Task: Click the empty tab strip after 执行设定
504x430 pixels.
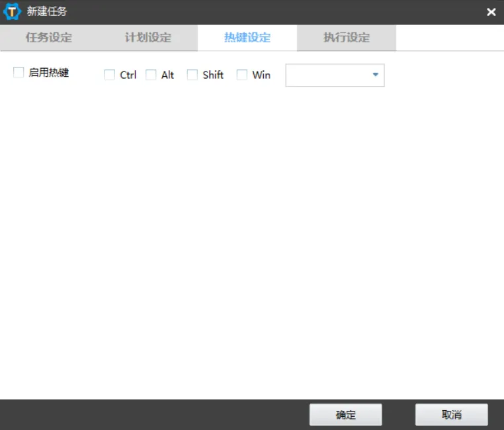Action: (450, 38)
